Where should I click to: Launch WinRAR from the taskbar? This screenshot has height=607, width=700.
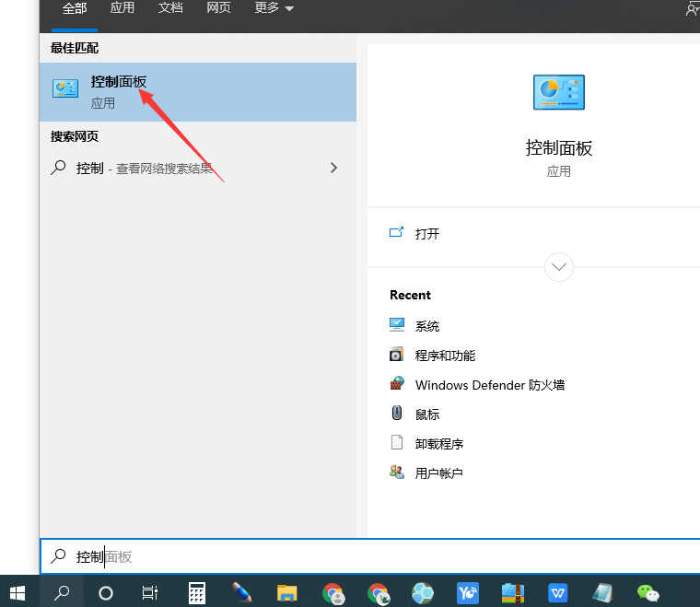[513, 593]
